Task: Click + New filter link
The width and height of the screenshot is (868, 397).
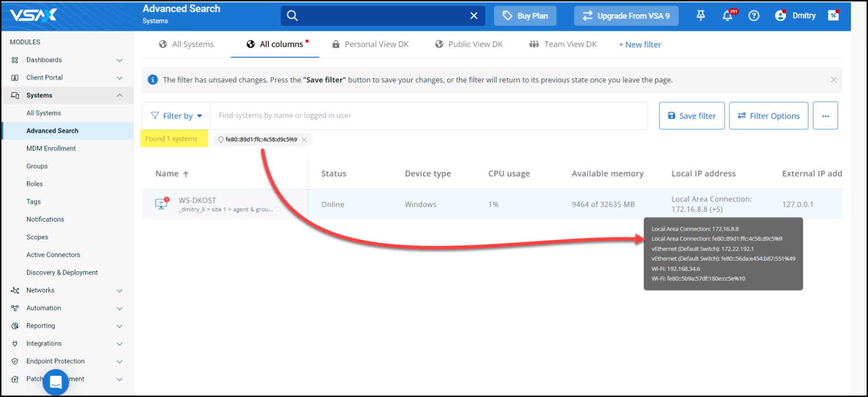Action: coord(640,45)
